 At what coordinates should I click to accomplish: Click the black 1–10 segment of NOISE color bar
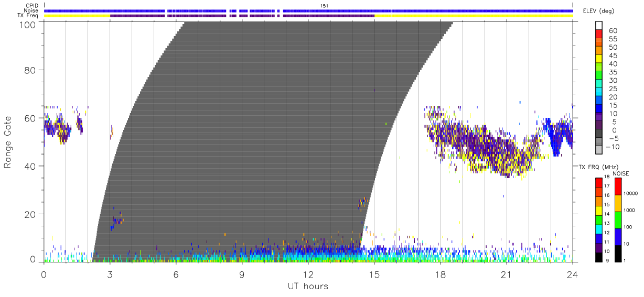coord(619,254)
